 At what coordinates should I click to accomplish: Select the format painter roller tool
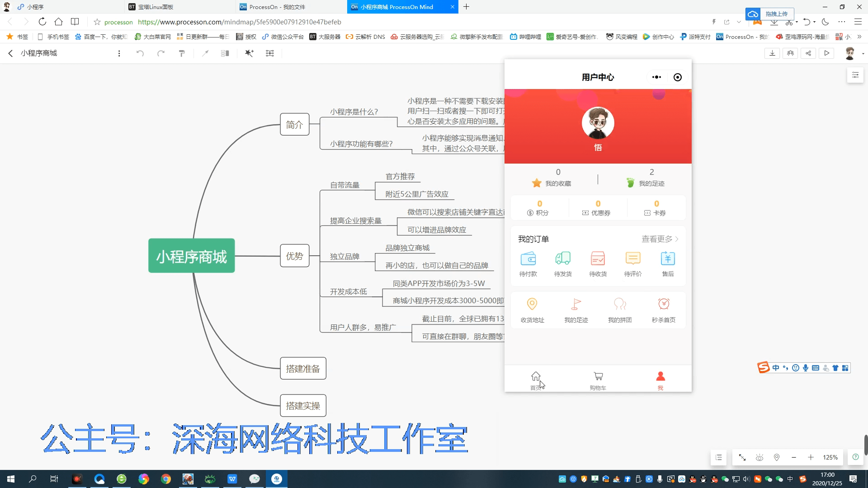coord(182,53)
